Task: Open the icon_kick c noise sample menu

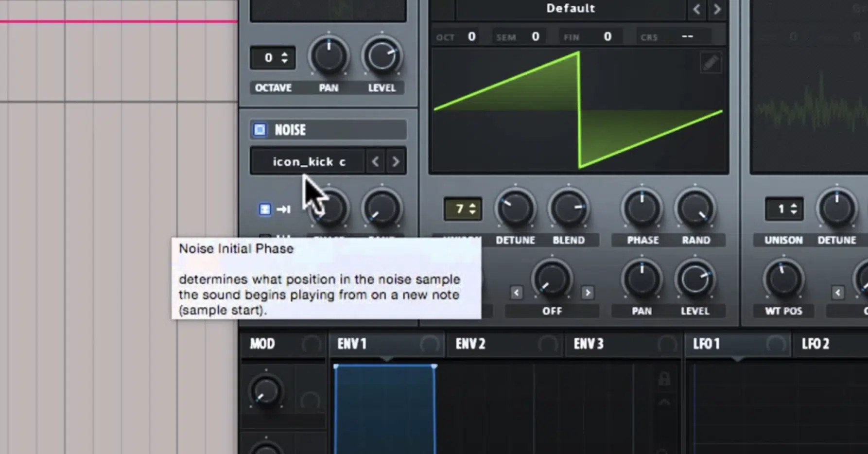Action: tap(308, 161)
